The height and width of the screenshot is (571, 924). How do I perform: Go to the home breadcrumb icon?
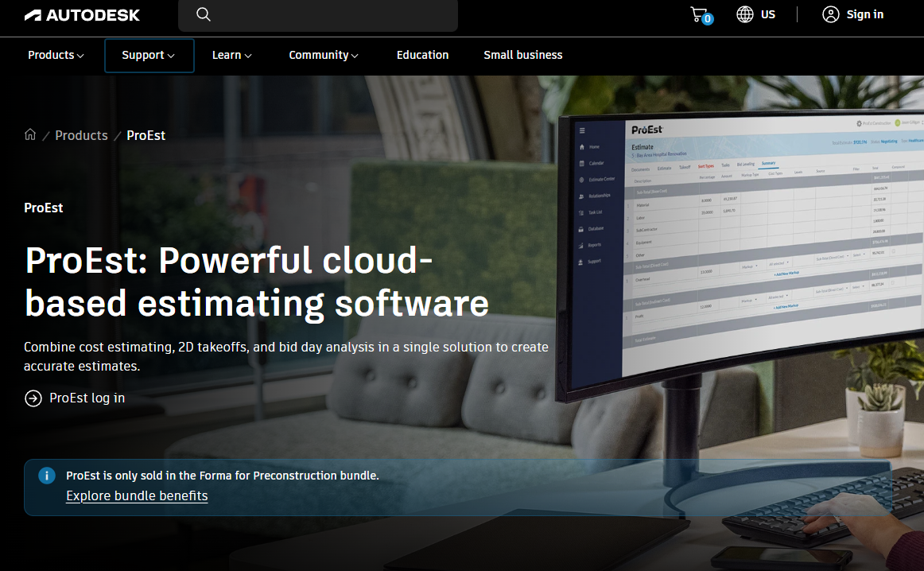[30, 135]
